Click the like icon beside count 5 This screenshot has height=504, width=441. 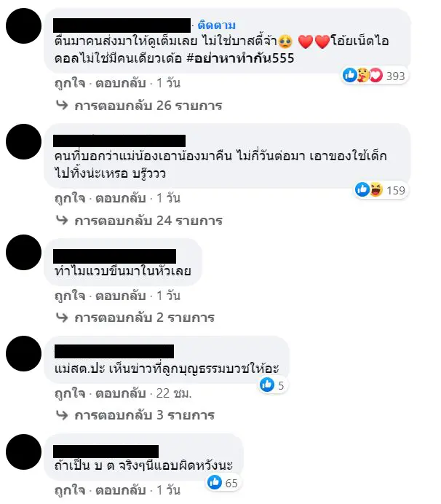click(x=267, y=385)
